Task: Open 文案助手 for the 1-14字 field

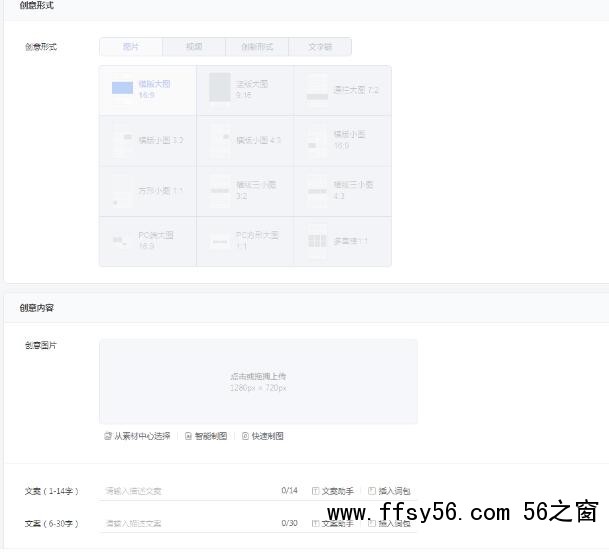Action: point(332,491)
